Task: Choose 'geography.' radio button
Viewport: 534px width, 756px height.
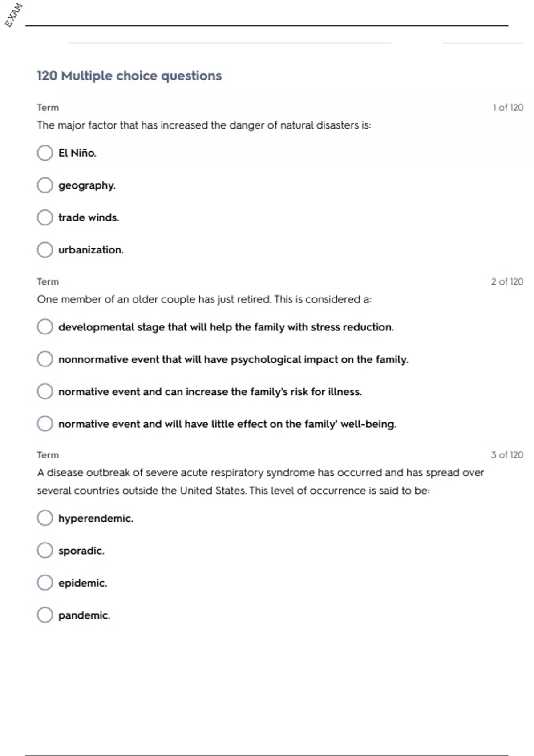Action: [x=45, y=185]
